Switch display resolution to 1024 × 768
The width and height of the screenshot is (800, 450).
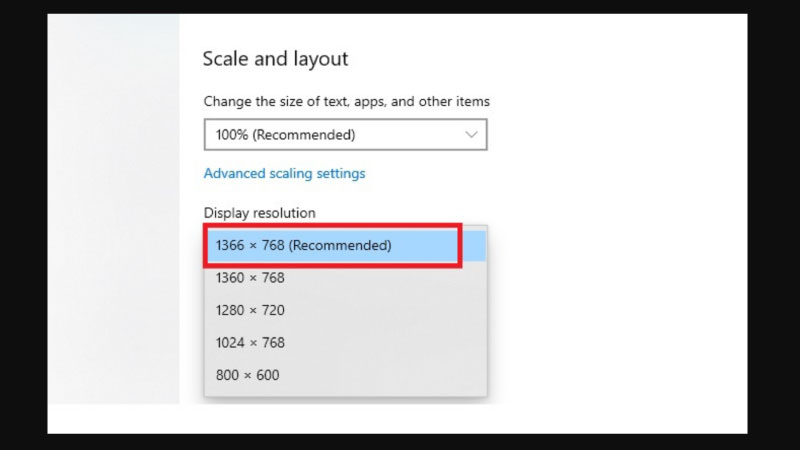250,342
